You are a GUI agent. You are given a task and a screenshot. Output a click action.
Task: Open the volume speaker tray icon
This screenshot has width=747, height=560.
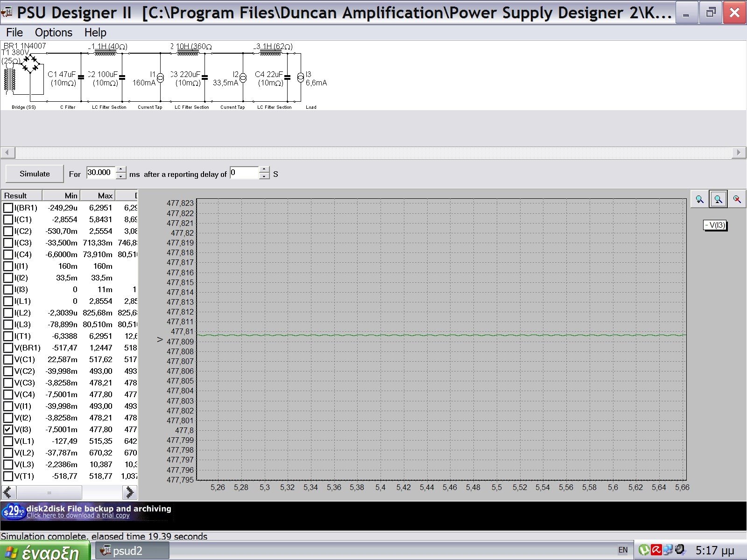tap(680, 550)
